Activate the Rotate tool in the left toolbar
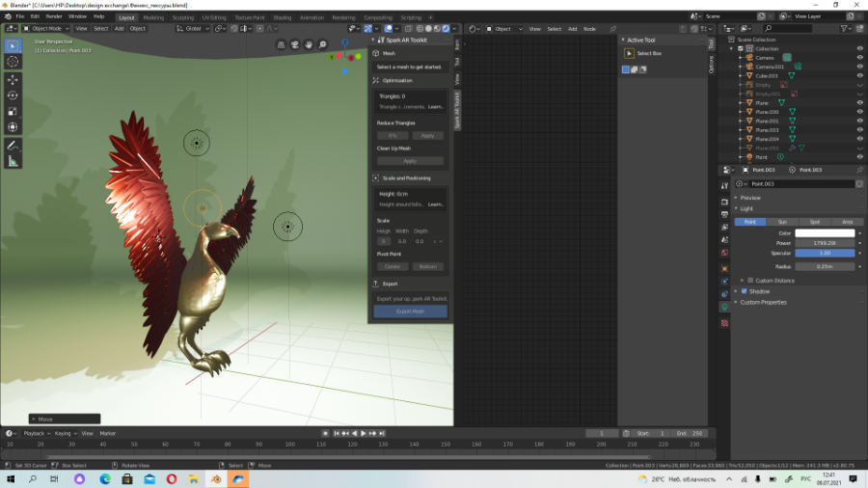Viewport: 868px width, 488px height. [x=13, y=95]
